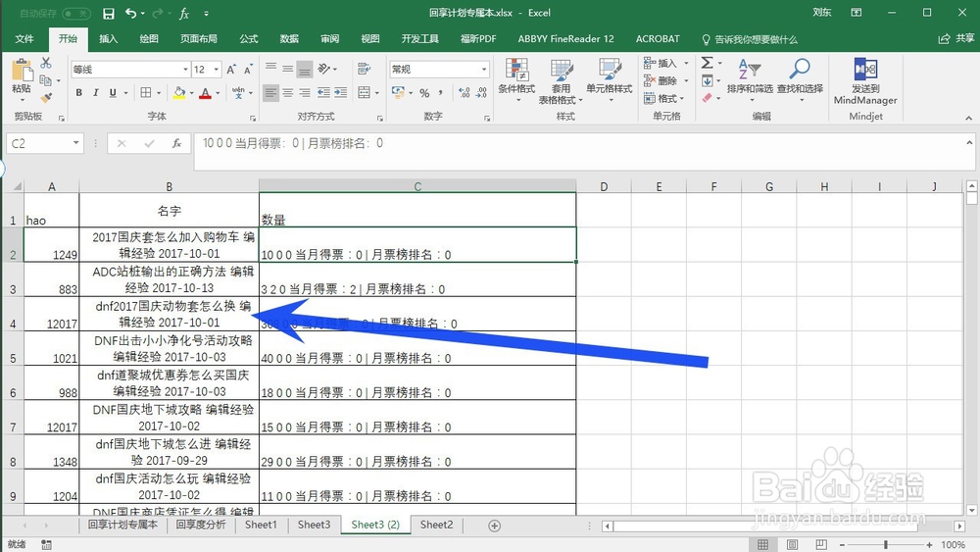The width and height of the screenshot is (980, 552).
Task: Click the Save icon in quick access toolbar
Action: coord(108,13)
